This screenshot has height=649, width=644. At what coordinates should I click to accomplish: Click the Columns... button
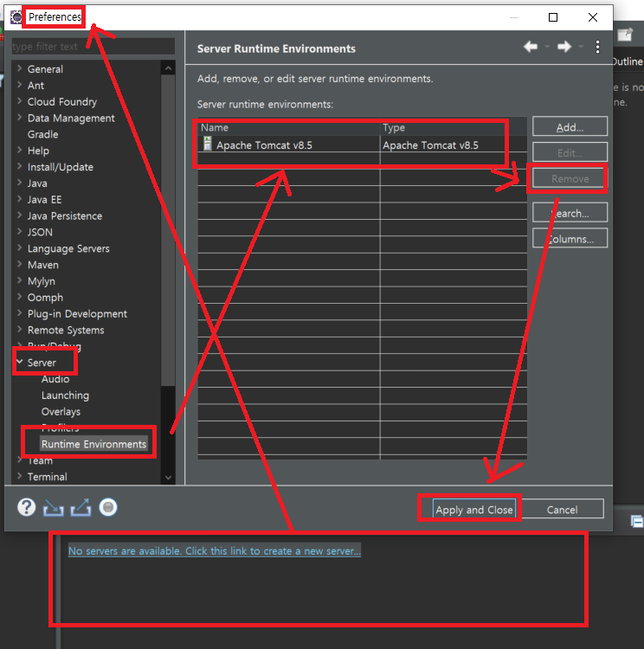570,239
